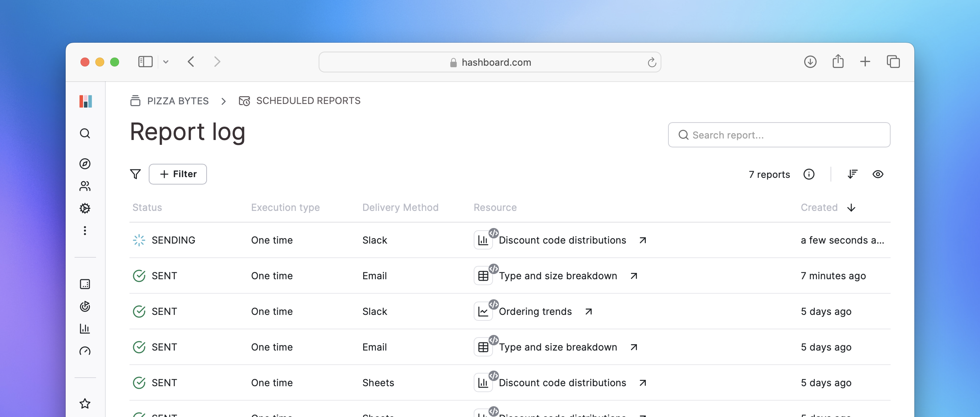Click 'Ordering trends' resource name
The image size is (980, 417).
pos(535,312)
